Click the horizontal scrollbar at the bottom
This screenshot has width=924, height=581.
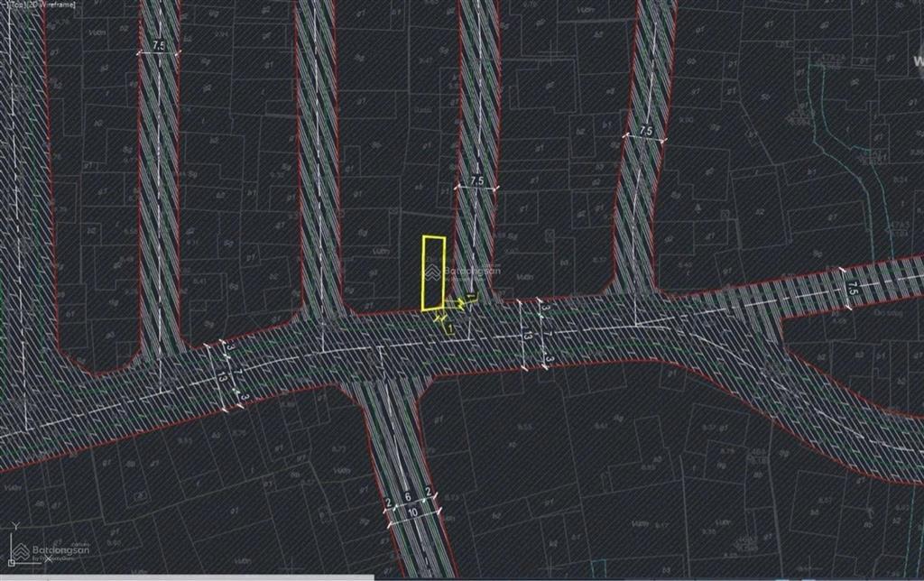coord(188,577)
